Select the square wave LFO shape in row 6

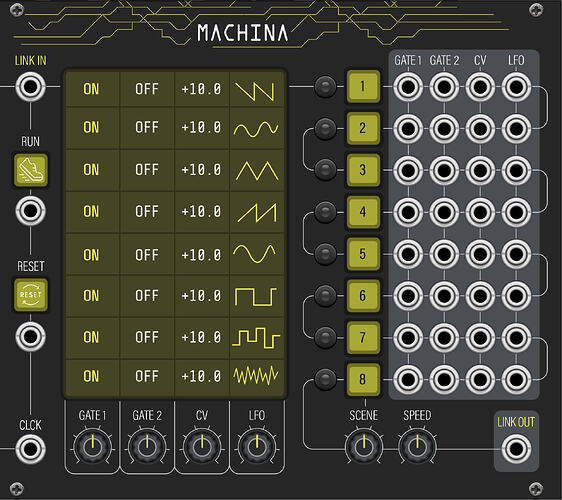[x=257, y=296]
